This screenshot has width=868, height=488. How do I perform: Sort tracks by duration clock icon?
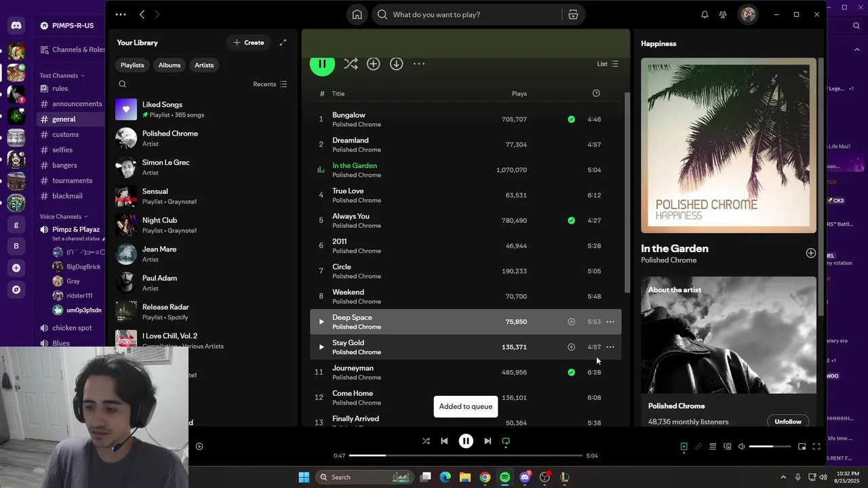pyautogui.click(x=596, y=93)
